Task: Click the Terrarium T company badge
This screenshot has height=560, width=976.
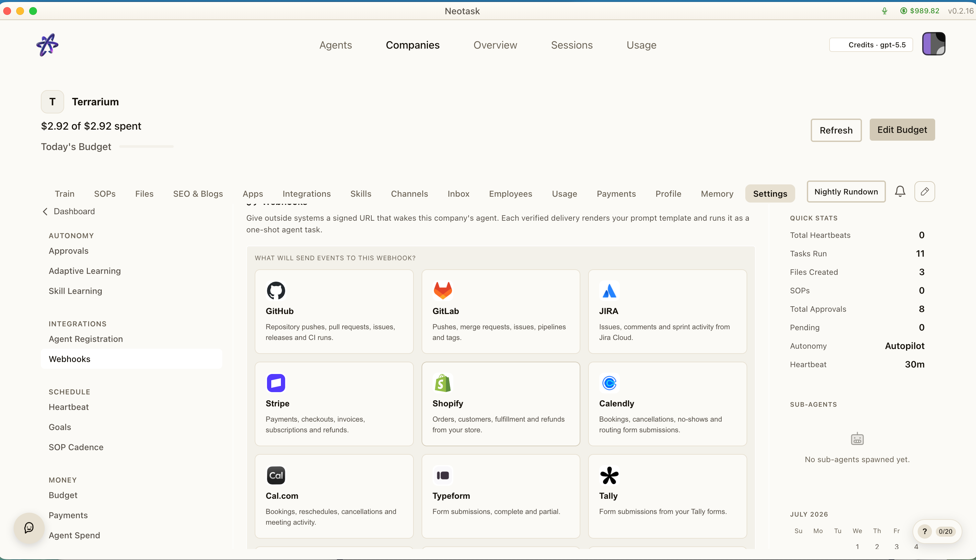Action: [x=52, y=101]
